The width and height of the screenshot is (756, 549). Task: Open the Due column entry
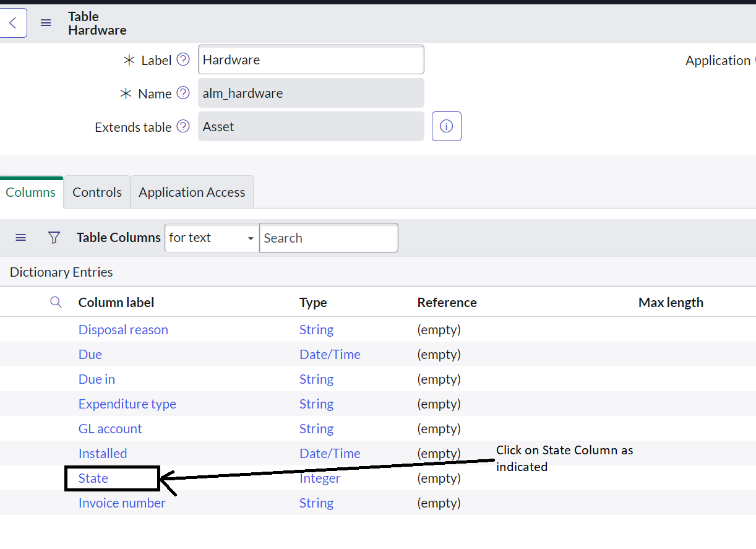tap(90, 355)
